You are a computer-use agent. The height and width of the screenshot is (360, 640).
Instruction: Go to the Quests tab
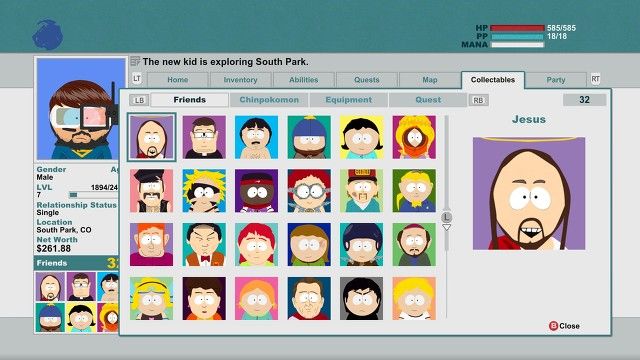(367, 80)
